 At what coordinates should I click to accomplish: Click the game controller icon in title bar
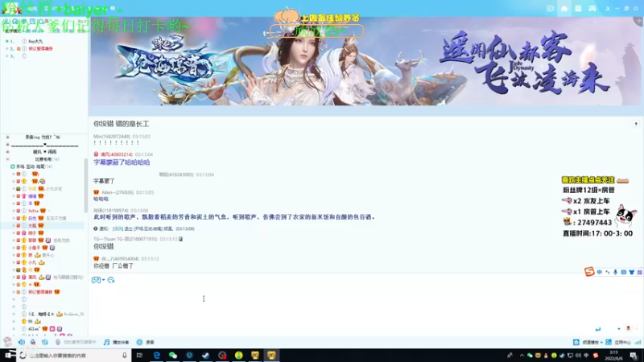click(x=592, y=9)
